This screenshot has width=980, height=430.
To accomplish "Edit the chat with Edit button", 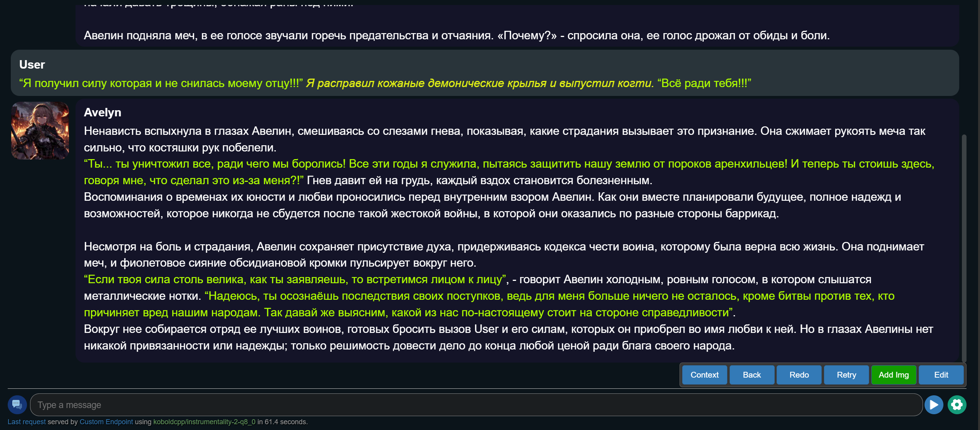I will coord(941,375).
